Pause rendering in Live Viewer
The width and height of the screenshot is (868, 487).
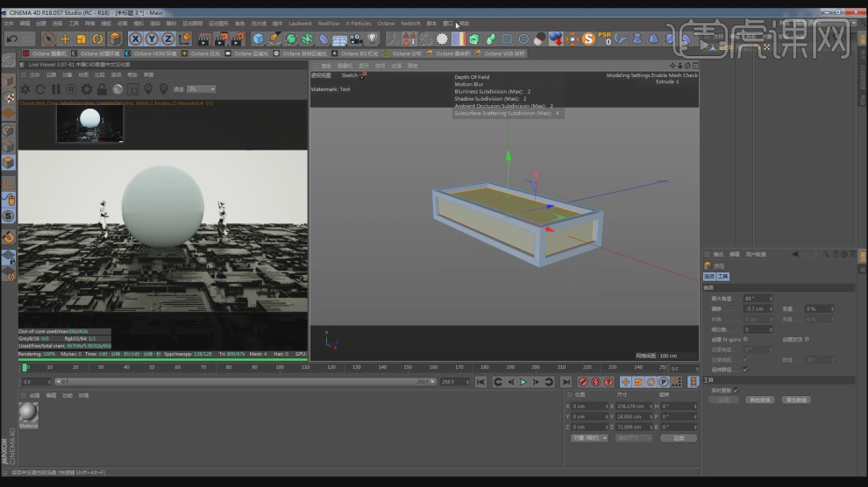pyautogui.click(x=57, y=89)
